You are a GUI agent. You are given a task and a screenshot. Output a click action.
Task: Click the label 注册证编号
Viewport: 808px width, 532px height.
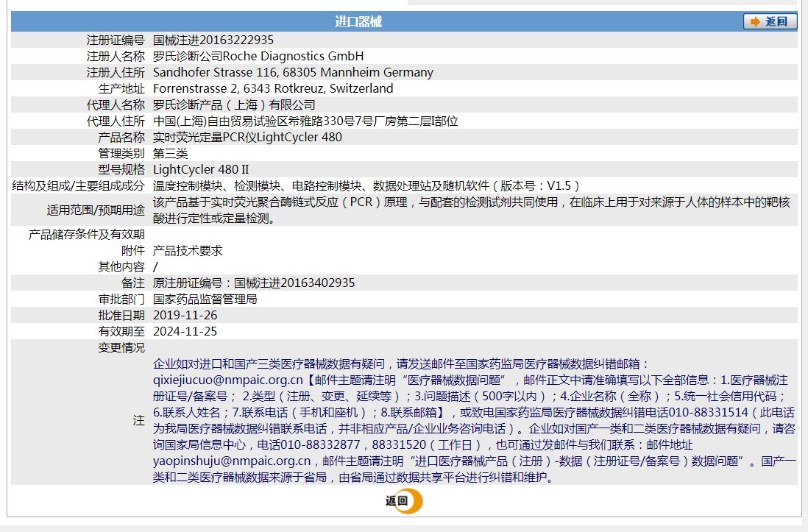(x=116, y=40)
